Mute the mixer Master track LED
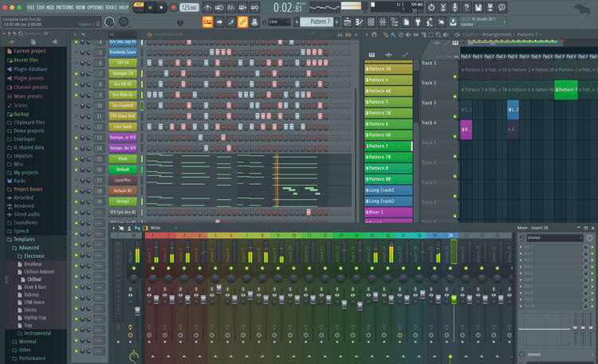Viewport: 598px width, 364px height. click(x=134, y=268)
